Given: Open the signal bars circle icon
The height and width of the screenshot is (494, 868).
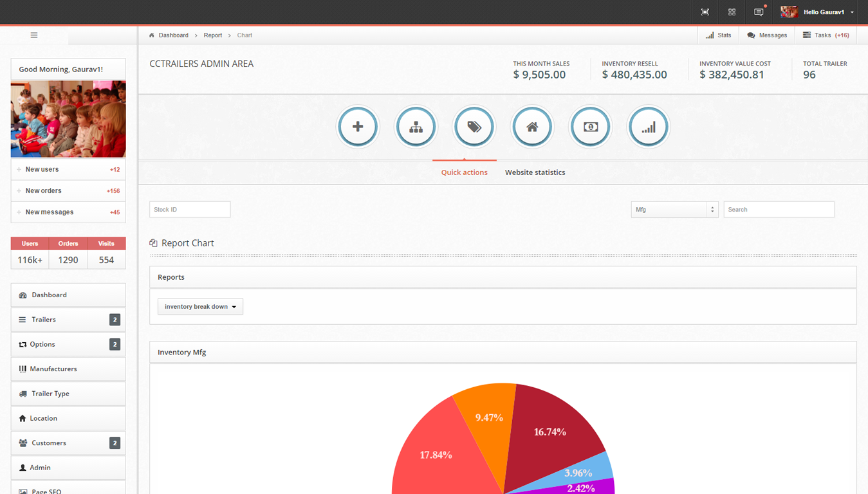Looking at the screenshot, I should click(x=649, y=127).
